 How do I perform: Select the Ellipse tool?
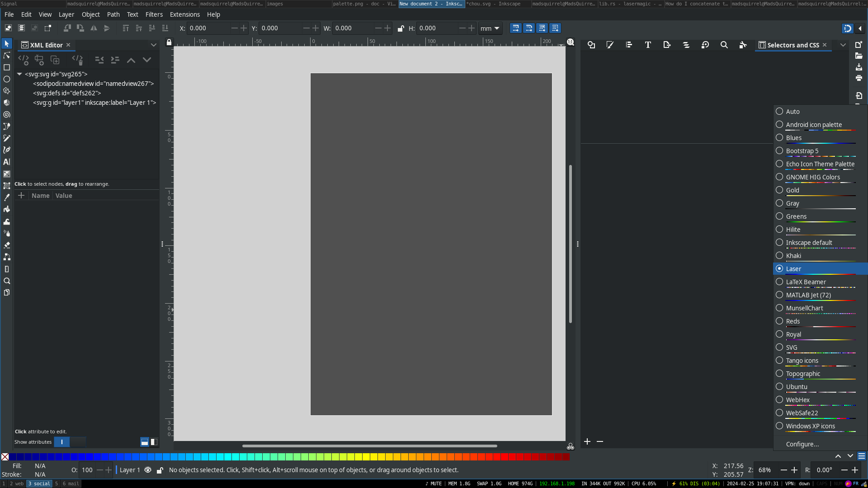[7, 79]
